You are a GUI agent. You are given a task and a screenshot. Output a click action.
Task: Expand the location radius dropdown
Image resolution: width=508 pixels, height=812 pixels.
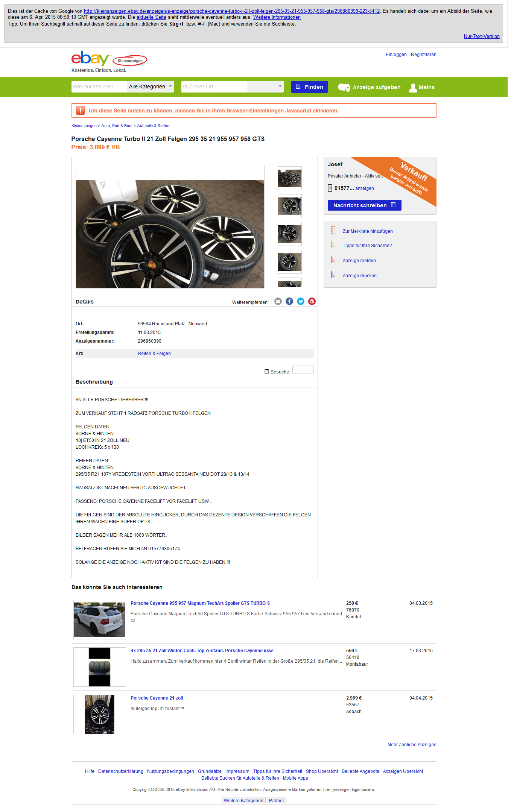[266, 87]
